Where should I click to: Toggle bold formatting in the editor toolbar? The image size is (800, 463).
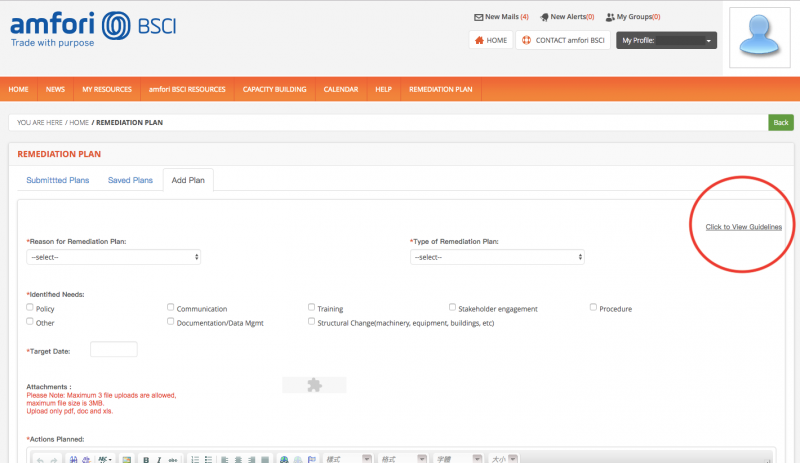click(x=146, y=459)
